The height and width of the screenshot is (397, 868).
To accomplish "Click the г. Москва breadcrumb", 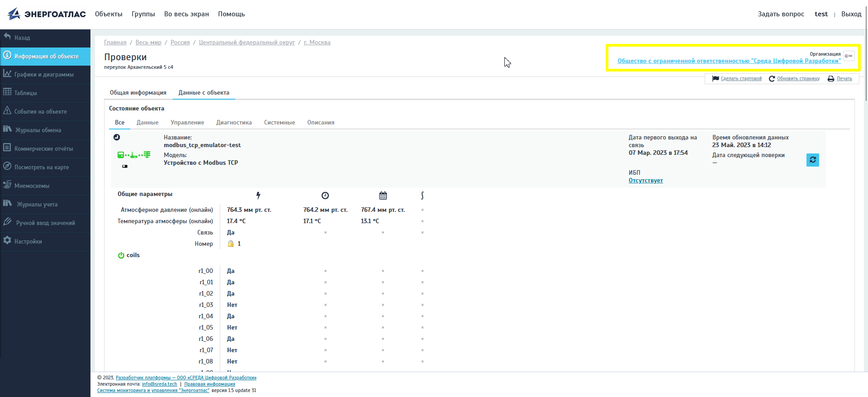I will (x=317, y=43).
